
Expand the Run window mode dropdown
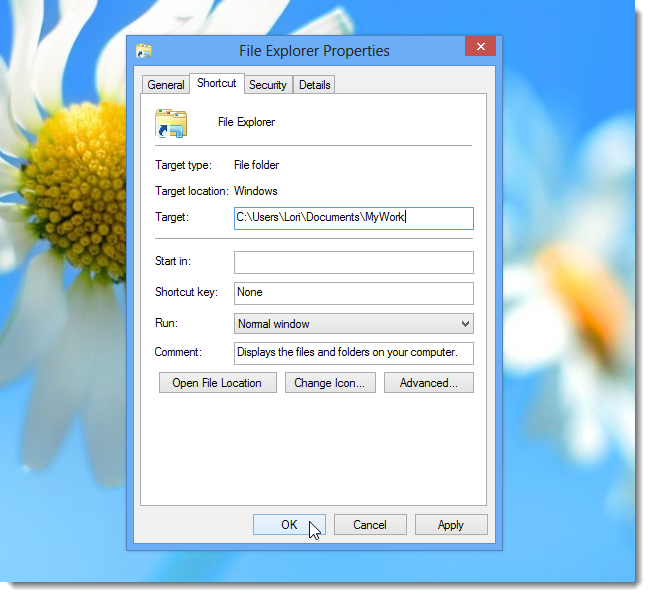pos(354,324)
